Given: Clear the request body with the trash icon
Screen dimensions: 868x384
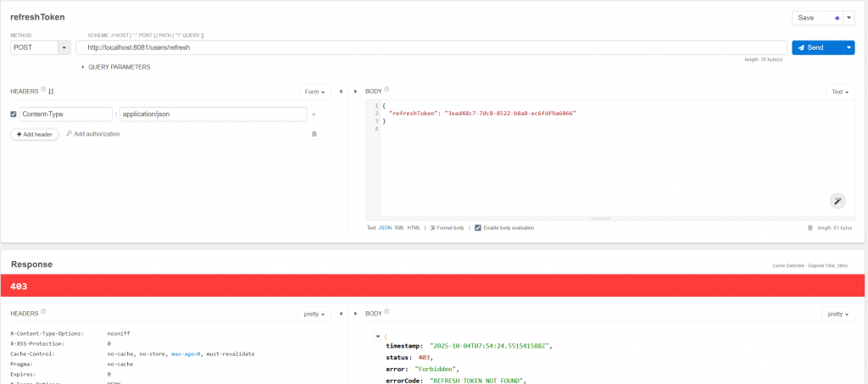Looking at the screenshot, I should (810, 228).
